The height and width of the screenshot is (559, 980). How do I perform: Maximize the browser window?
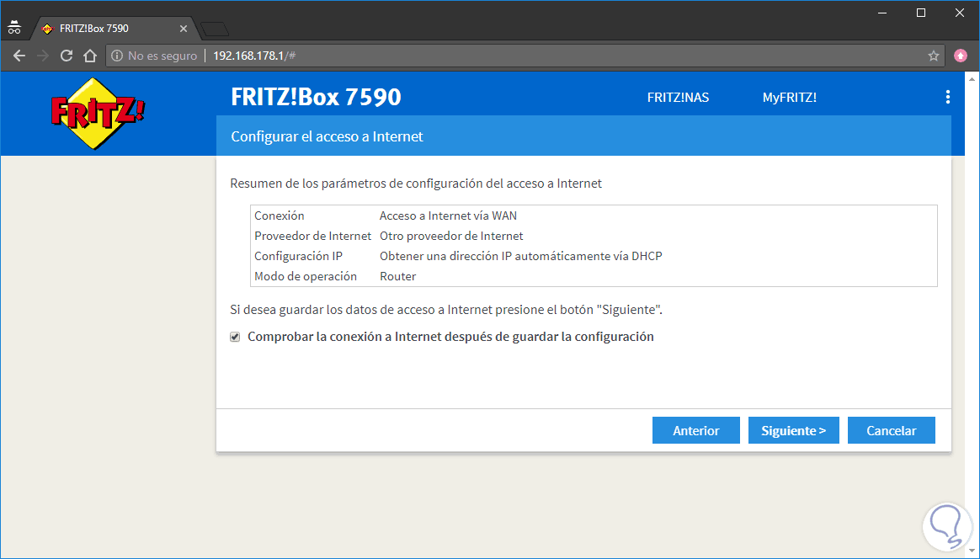[920, 13]
